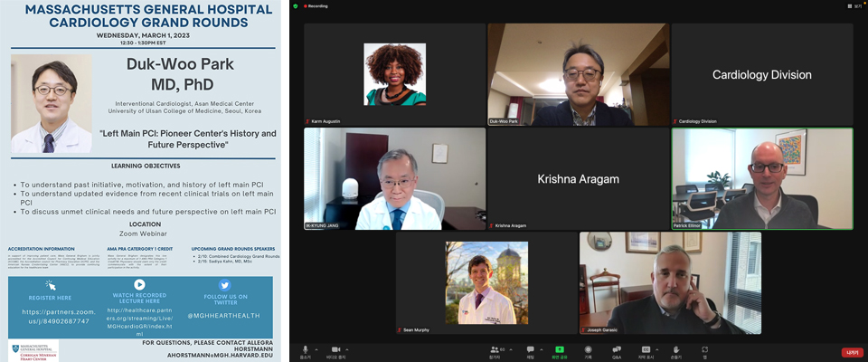Click the play icon above Watch Recorded Lecture
This screenshot has height=362, width=868.
[x=139, y=285]
